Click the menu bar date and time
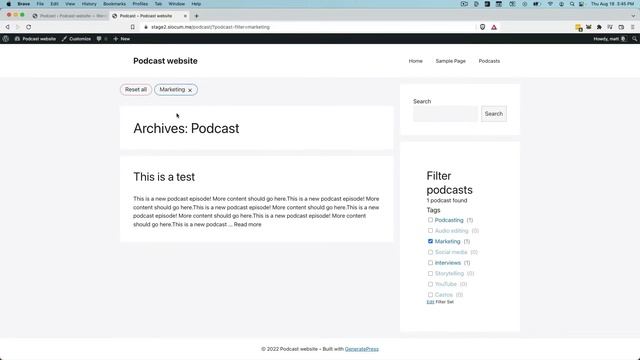Screen dimensions: 640x360 [x=613, y=4]
